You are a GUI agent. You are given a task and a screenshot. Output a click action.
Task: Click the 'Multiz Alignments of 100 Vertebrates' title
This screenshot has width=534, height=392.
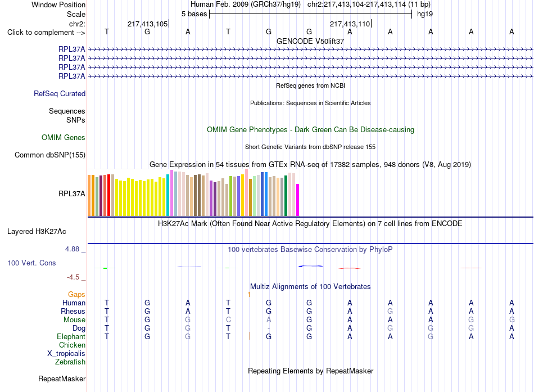coord(310,287)
